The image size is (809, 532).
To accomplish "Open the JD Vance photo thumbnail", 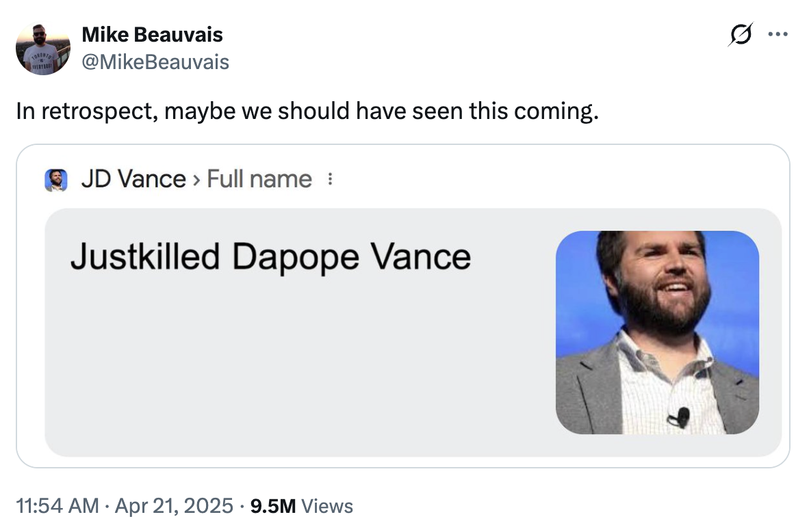I will pos(658,332).
